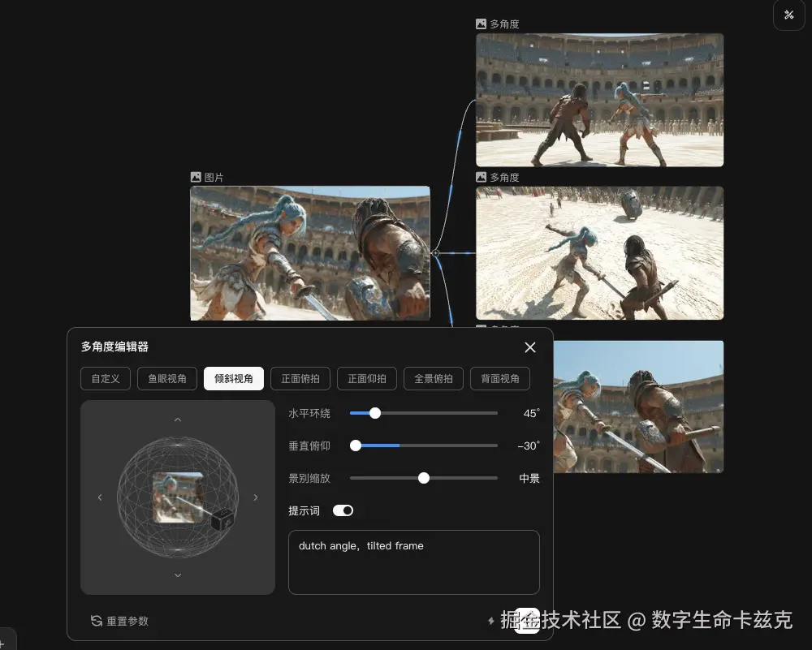
Task: Select the 自定义 preset tab
Action: click(x=105, y=379)
